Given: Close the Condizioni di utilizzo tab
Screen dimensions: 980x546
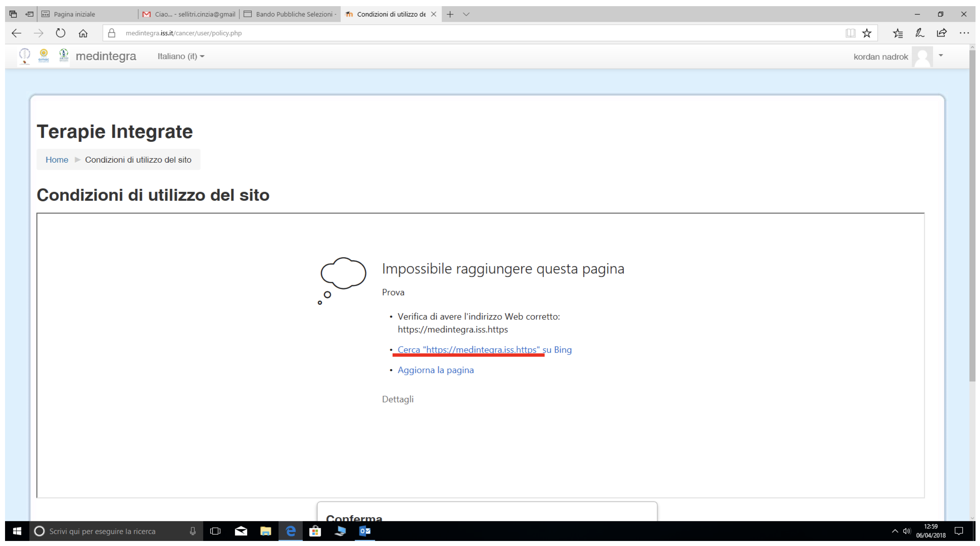Looking at the screenshot, I should pyautogui.click(x=433, y=14).
